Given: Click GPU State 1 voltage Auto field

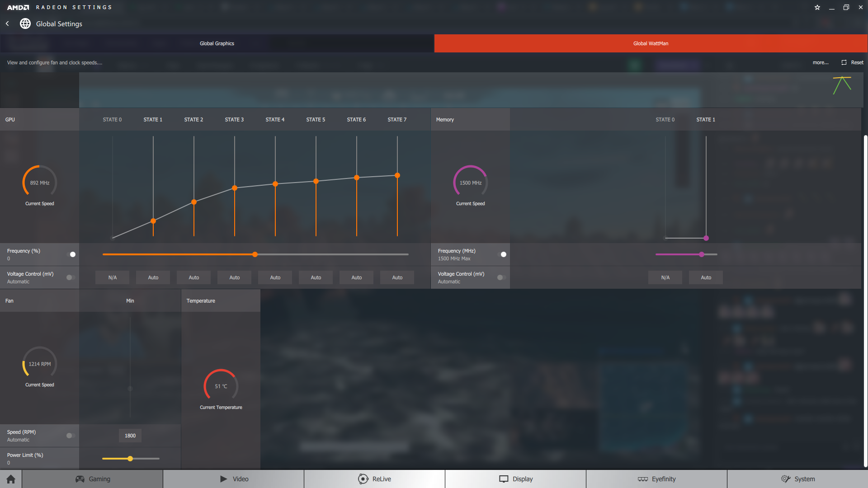Looking at the screenshot, I should point(153,277).
